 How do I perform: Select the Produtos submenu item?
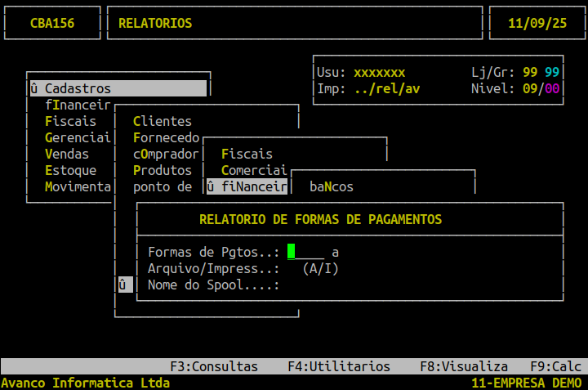click(x=162, y=170)
